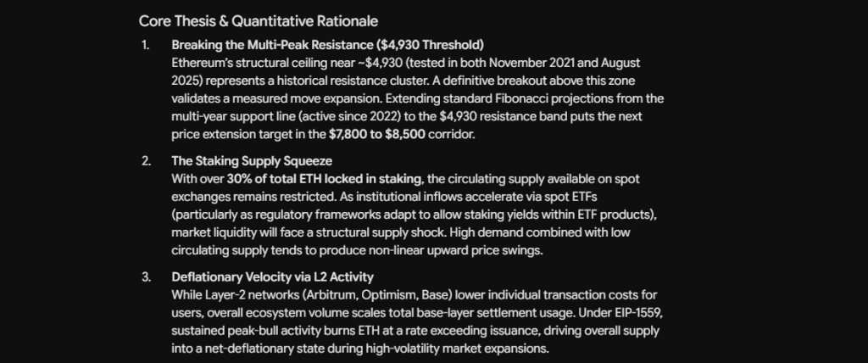
Task: Click the Core Thesis & Quantitative Rationale heading
Action: 259,21
